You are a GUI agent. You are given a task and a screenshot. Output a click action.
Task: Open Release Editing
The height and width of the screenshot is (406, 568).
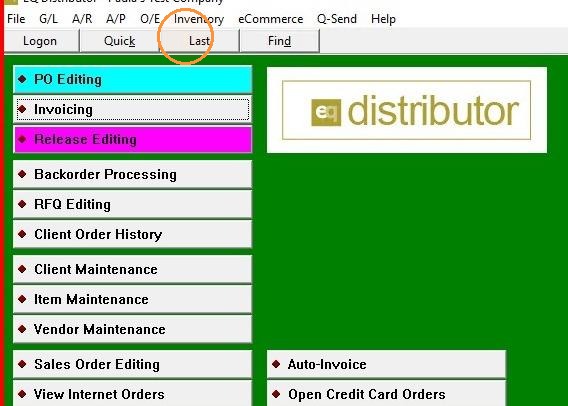pyautogui.click(x=133, y=139)
